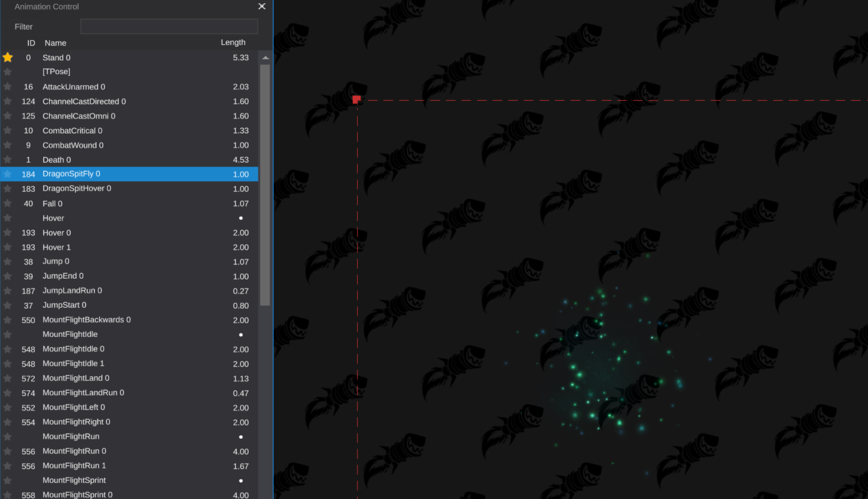
Task: Click the scroll up arrow of the animation list
Action: tap(266, 58)
